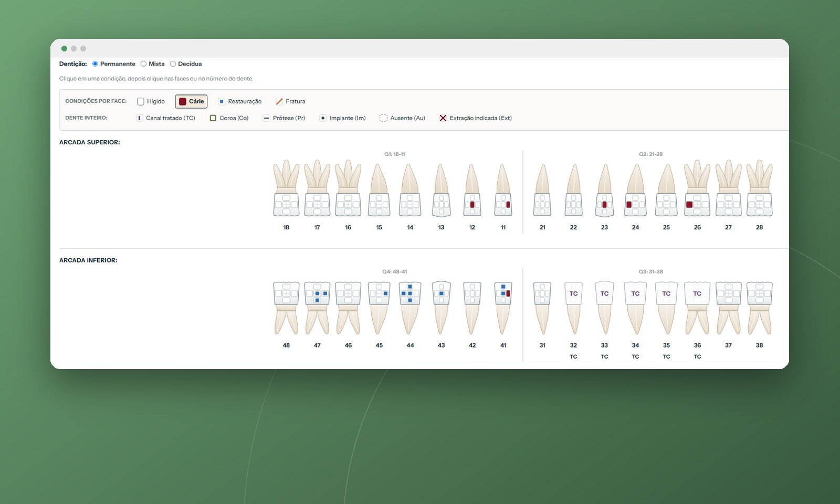Viewport: 840px width, 504px height.
Task: Click the TC-marked crown of tooth 36
Action: (x=697, y=293)
